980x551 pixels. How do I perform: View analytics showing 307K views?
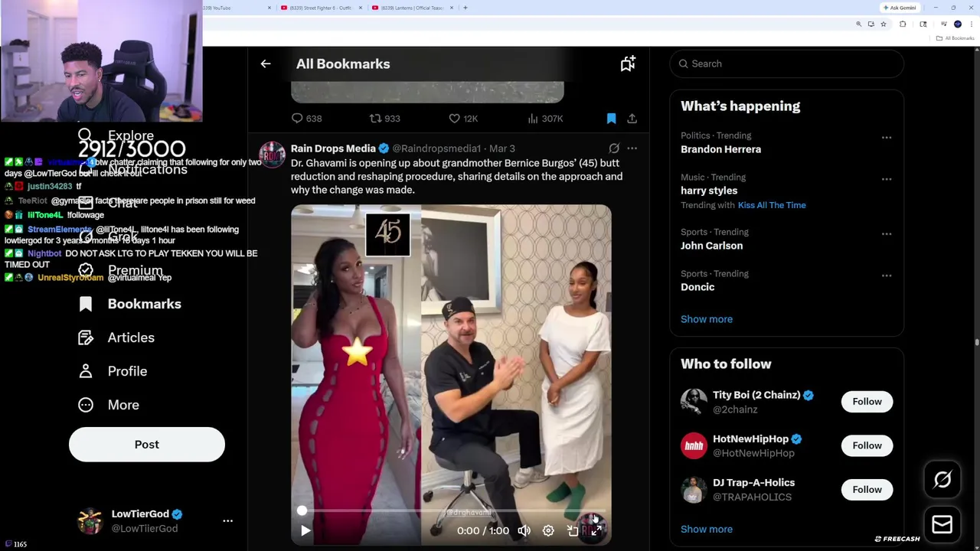[545, 119]
